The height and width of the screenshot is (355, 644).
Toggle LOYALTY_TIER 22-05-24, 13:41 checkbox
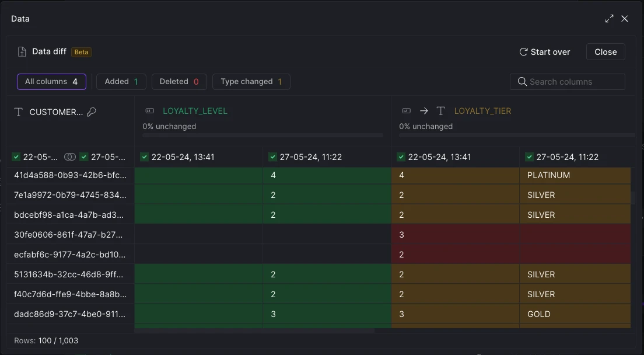[401, 157]
